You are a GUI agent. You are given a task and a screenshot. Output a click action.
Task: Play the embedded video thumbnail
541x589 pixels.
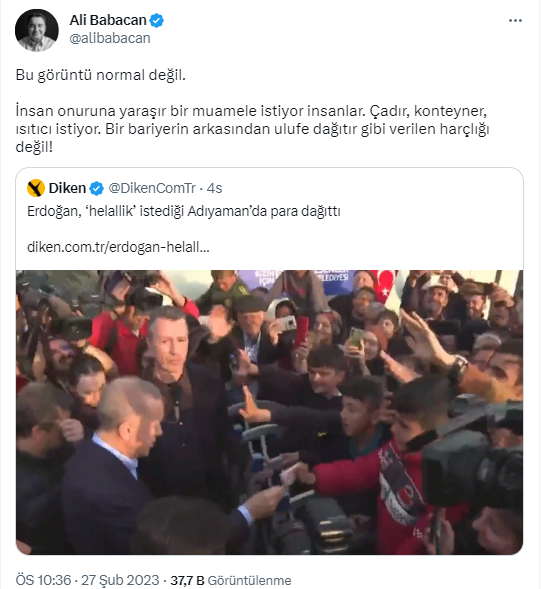269,412
